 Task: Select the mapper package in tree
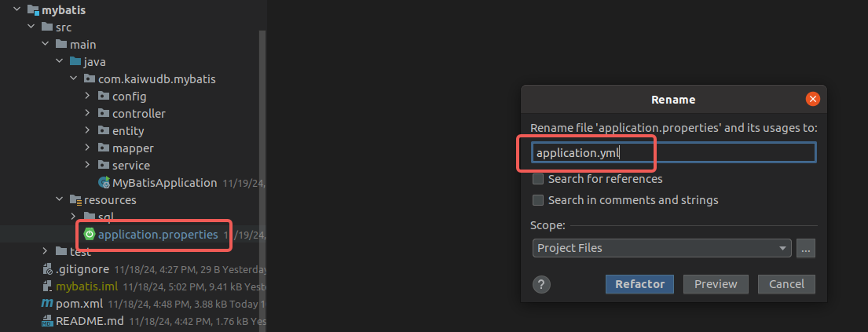[133, 148]
